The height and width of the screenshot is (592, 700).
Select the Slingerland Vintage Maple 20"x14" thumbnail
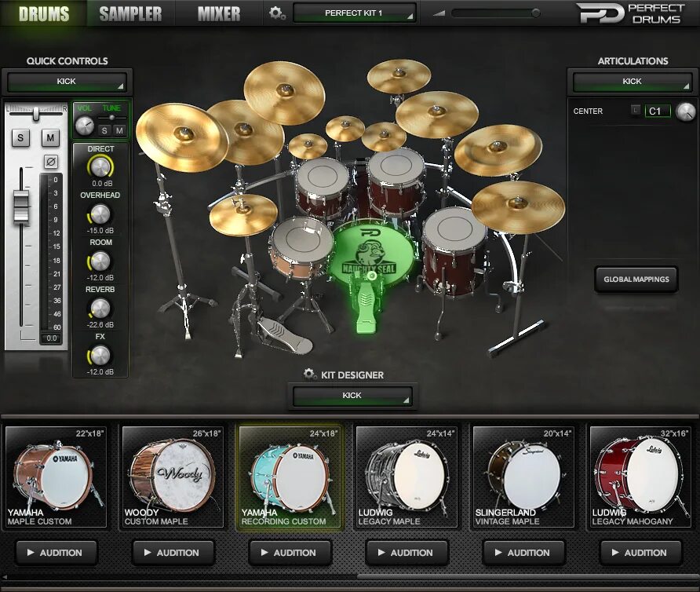click(523, 477)
